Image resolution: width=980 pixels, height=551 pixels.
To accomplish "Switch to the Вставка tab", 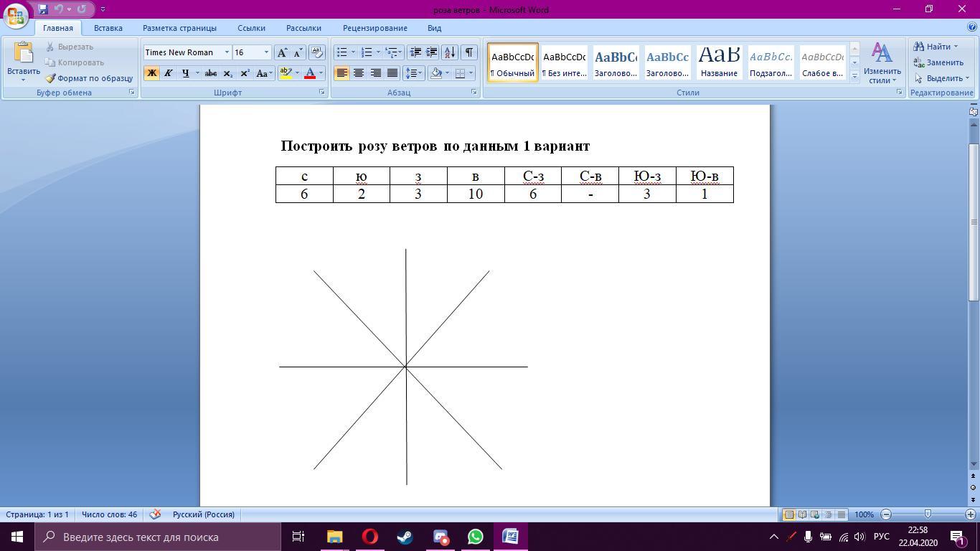I will 108,28.
